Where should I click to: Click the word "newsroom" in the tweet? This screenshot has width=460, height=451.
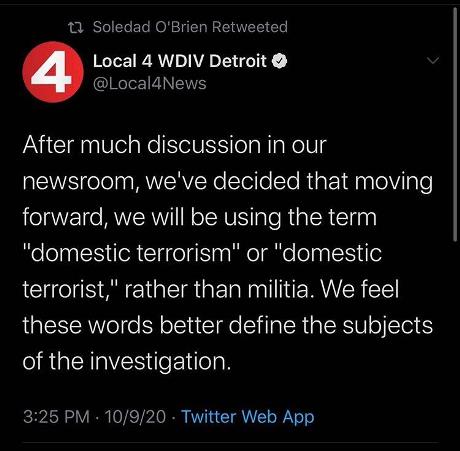(x=78, y=182)
